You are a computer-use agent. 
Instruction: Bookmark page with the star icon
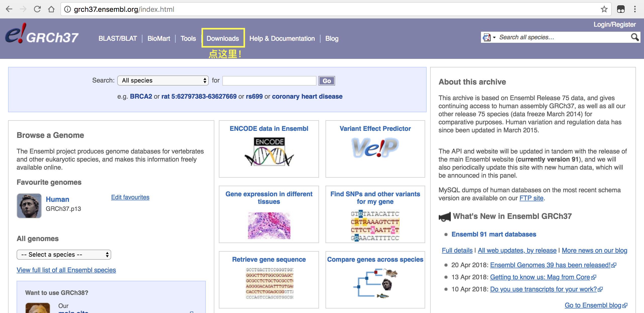pyautogui.click(x=604, y=9)
